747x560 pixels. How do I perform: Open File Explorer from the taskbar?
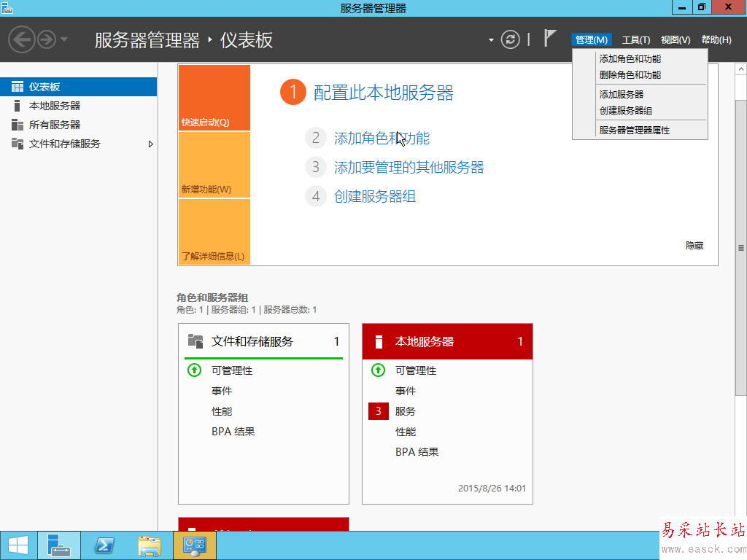point(149,545)
